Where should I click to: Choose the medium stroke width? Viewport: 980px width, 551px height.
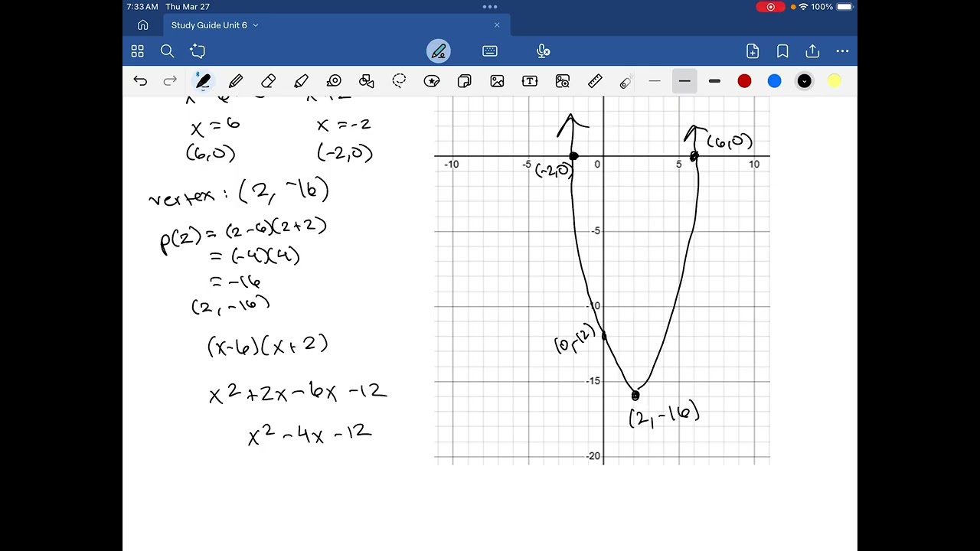[684, 81]
